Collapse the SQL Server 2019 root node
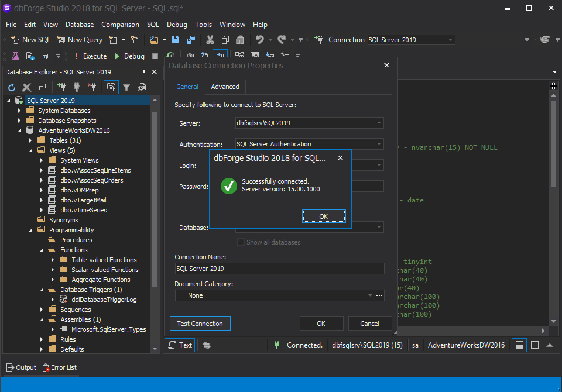 coord(9,101)
